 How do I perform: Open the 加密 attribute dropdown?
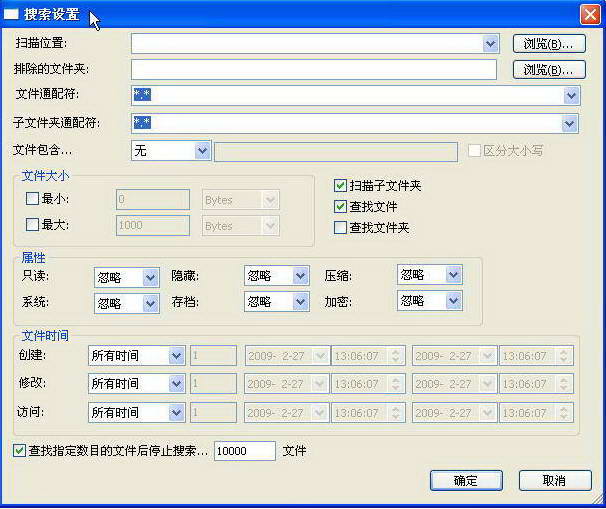(x=453, y=301)
